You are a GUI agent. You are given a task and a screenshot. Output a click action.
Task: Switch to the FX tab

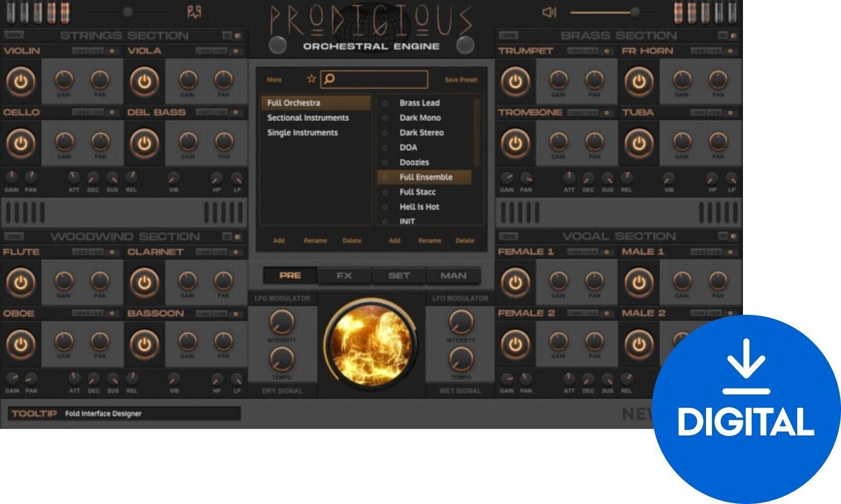coord(344,275)
